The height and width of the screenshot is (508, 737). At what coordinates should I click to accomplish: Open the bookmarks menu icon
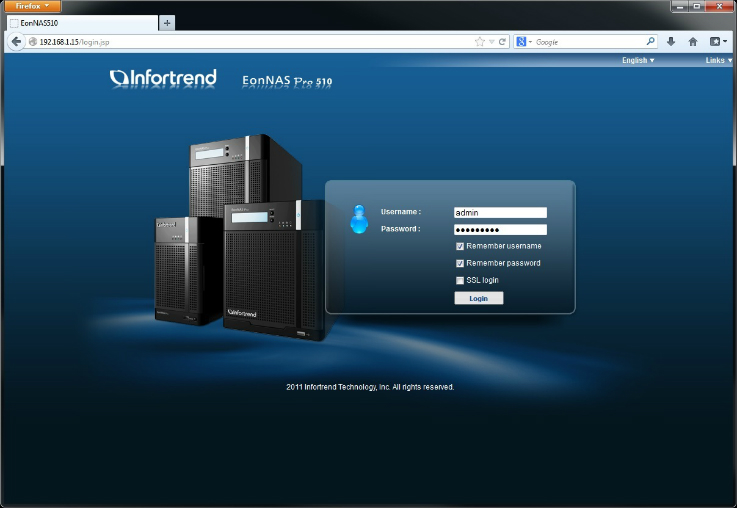click(718, 42)
